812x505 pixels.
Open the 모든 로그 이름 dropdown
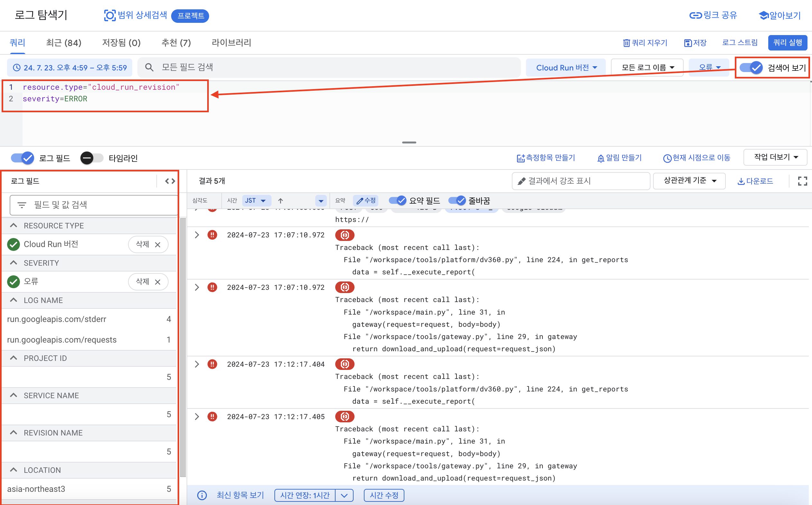pos(647,68)
